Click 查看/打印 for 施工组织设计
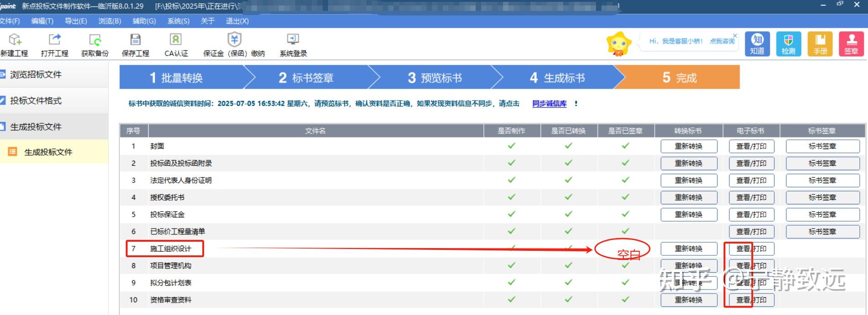Screen dimensions: 868x315 pyautogui.click(x=751, y=249)
